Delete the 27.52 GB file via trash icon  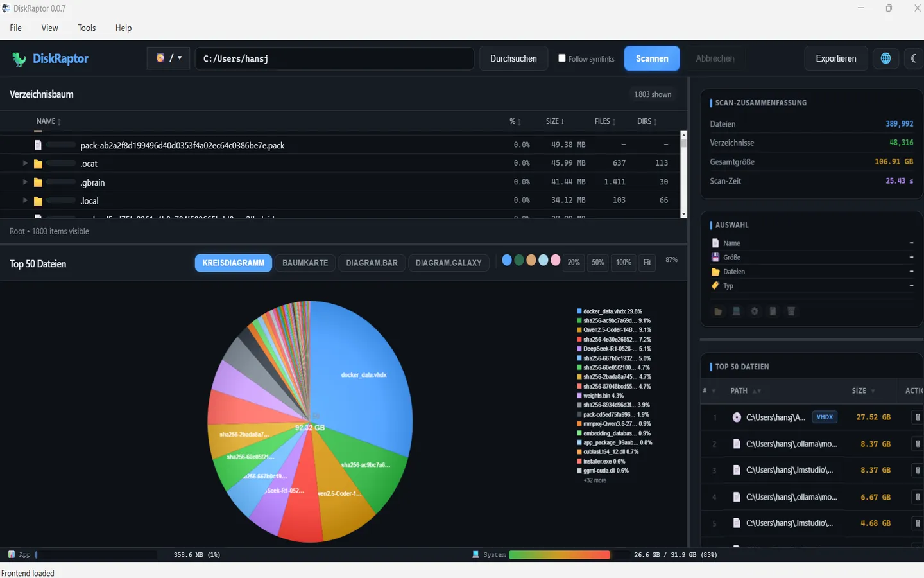918,417
